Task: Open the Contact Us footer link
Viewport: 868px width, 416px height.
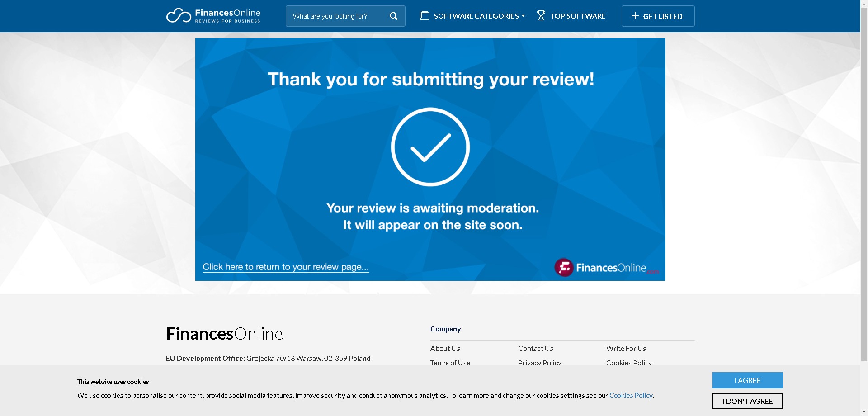Action: [x=536, y=348]
